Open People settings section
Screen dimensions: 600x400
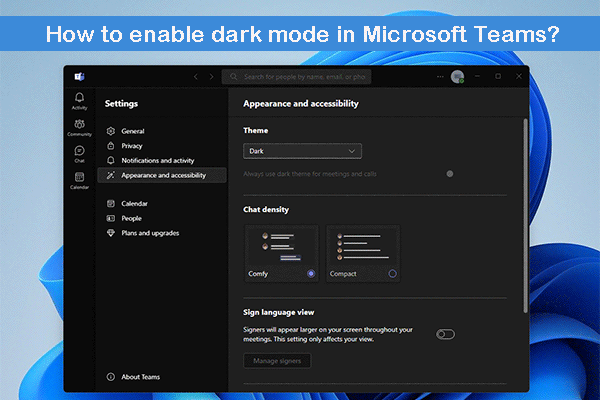[162, 218]
